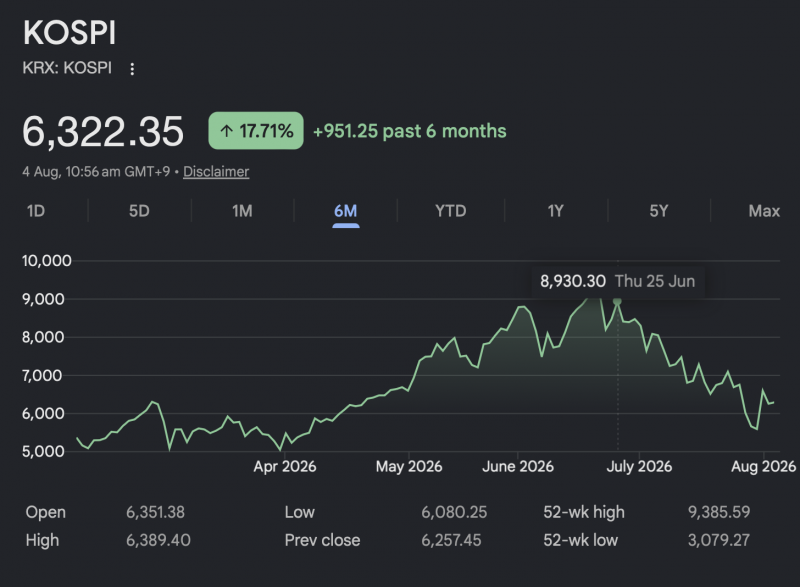Image resolution: width=800 pixels, height=587 pixels.
Task: Click the 8,930.30 Thu 25 Jun tooltip
Action: tap(617, 281)
